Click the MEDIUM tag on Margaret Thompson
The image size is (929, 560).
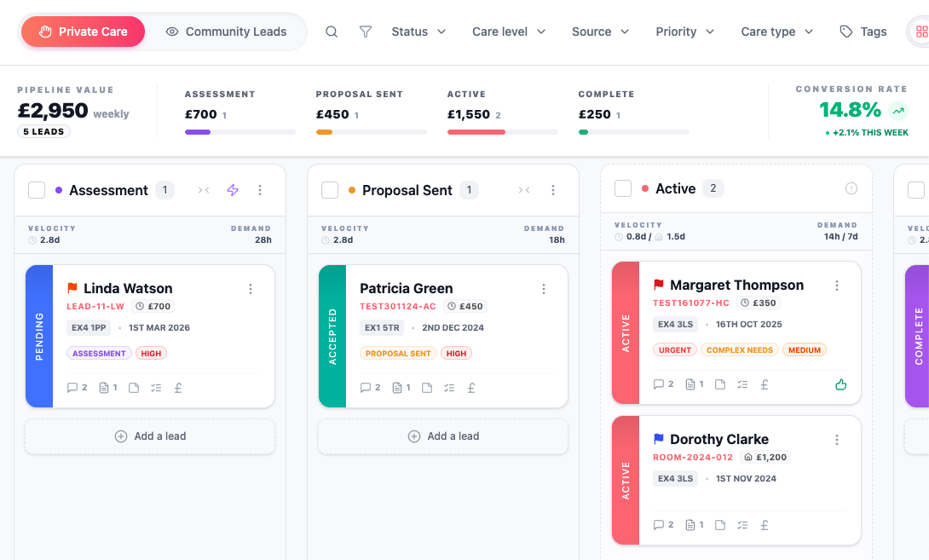[x=804, y=349]
